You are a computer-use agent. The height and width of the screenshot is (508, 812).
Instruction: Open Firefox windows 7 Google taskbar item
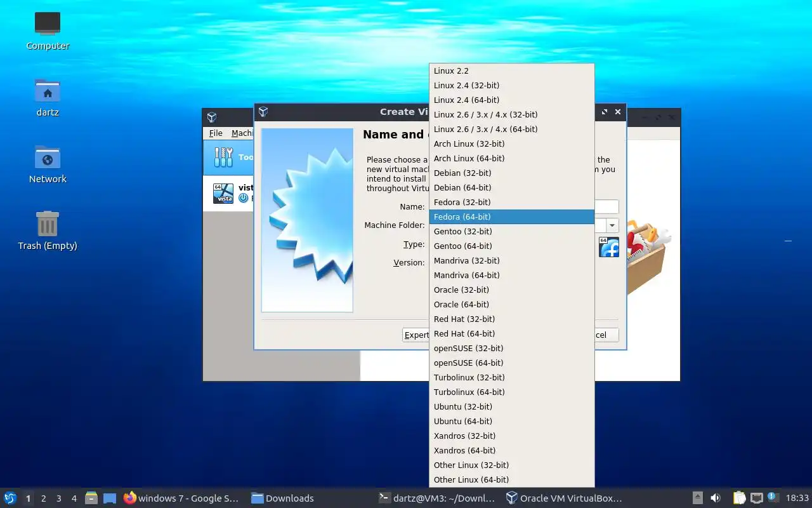pyautogui.click(x=182, y=498)
